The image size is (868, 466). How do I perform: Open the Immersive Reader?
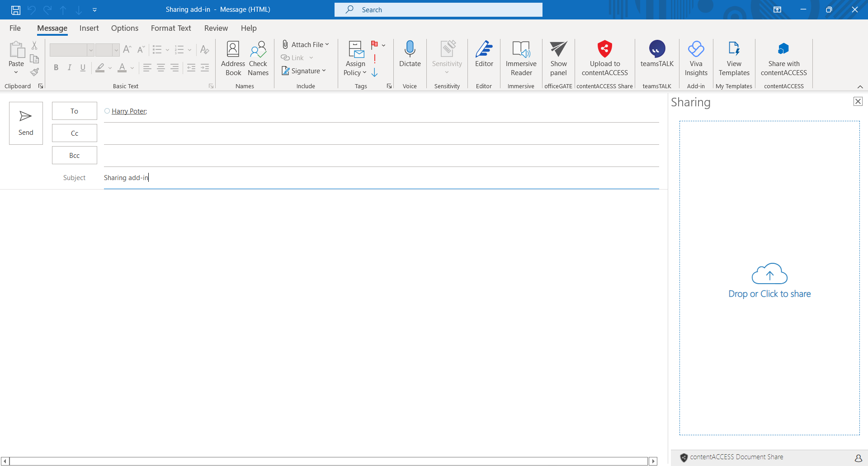521,58
